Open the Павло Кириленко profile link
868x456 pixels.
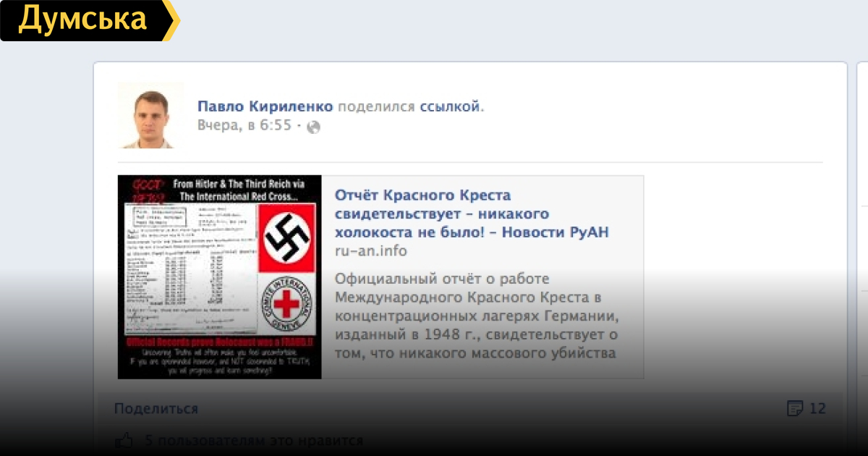[x=265, y=106]
